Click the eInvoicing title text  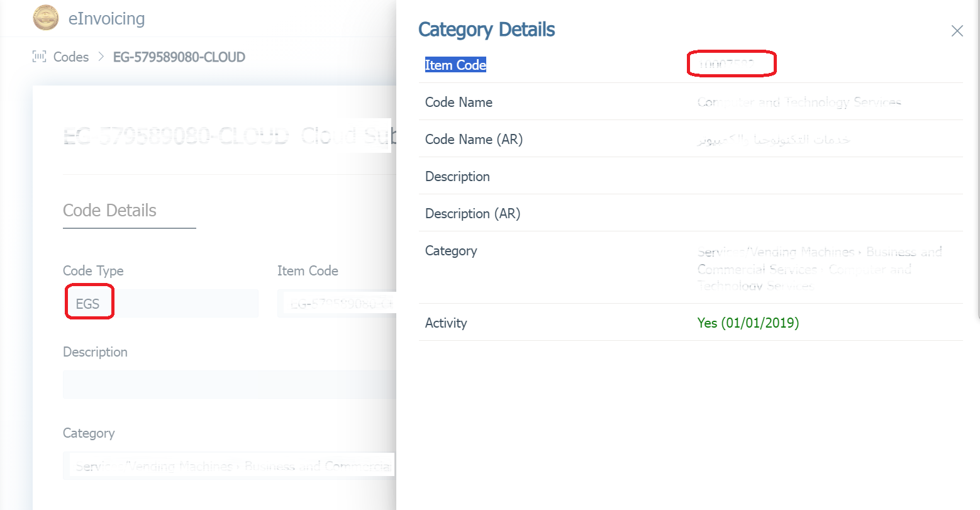pos(106,19)
